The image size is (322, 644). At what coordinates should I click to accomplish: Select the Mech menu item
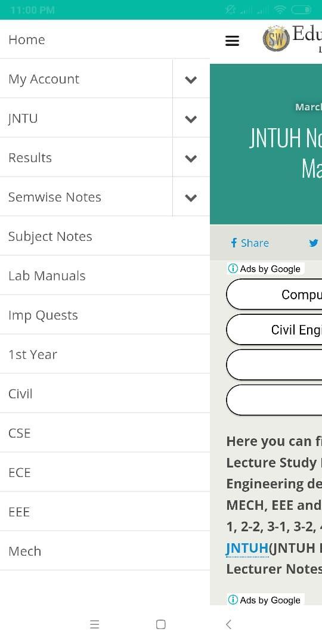[105, 551]
